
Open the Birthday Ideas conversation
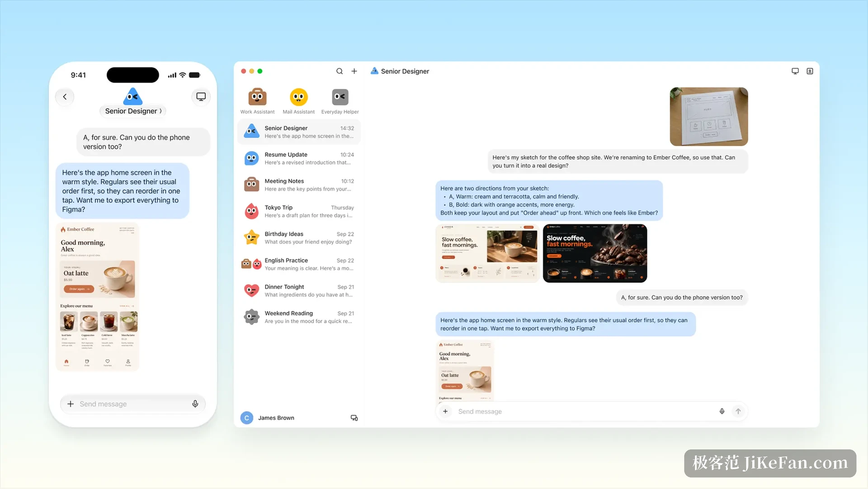click(x=299, y=237)
